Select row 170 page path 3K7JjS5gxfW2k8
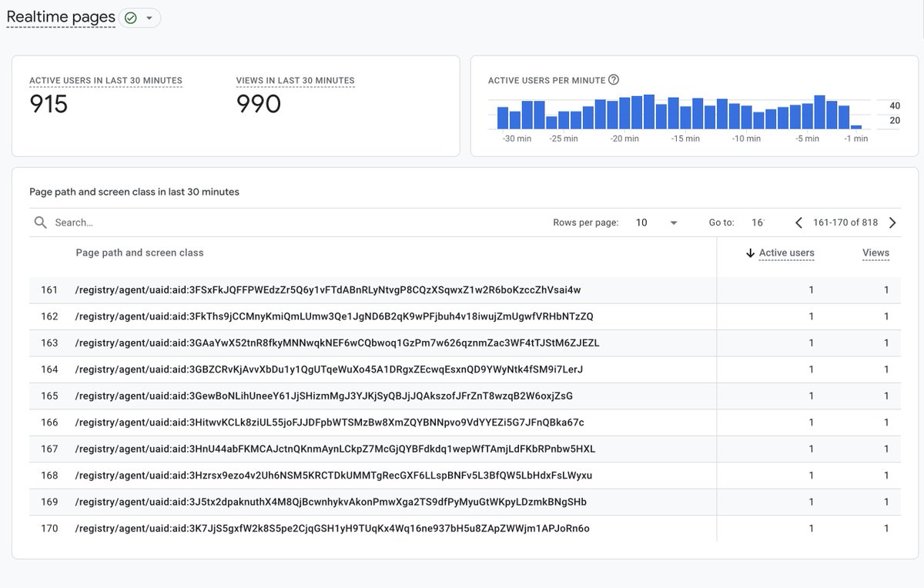Screen dimensions: 924x588 tap(332, 529)
